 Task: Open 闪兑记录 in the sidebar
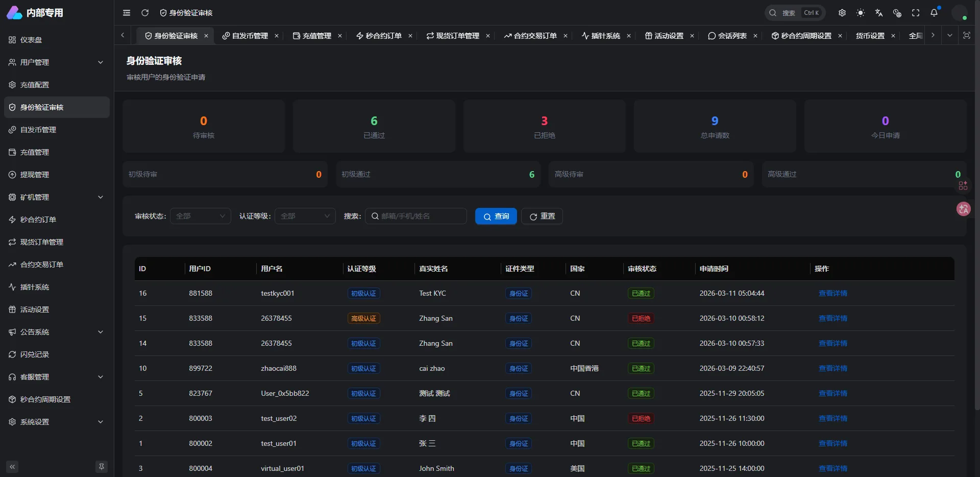coord(57,354)
